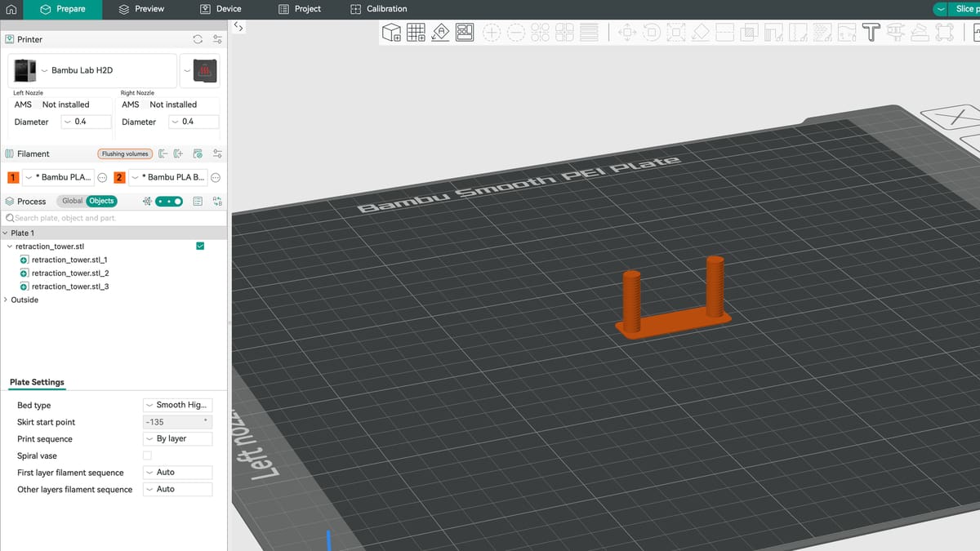Click the Auto orient icon
This screenshot has width=980, height=551.
click(x=441, y=33)
